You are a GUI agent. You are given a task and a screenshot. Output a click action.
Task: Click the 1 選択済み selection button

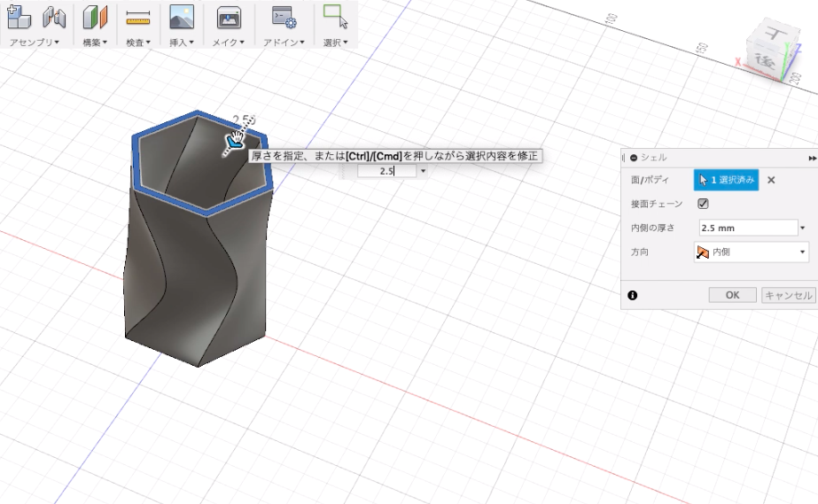[x=726, y=180]
